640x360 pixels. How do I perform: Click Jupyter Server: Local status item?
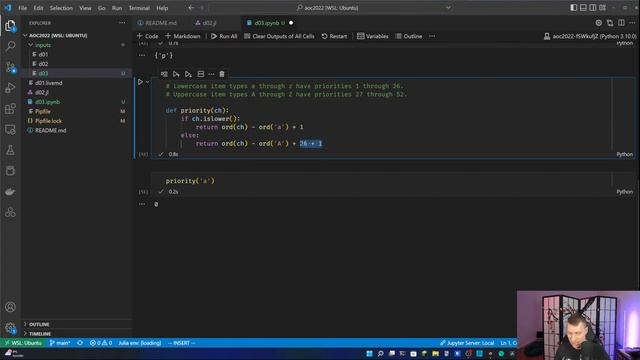[x=467, y=343]
